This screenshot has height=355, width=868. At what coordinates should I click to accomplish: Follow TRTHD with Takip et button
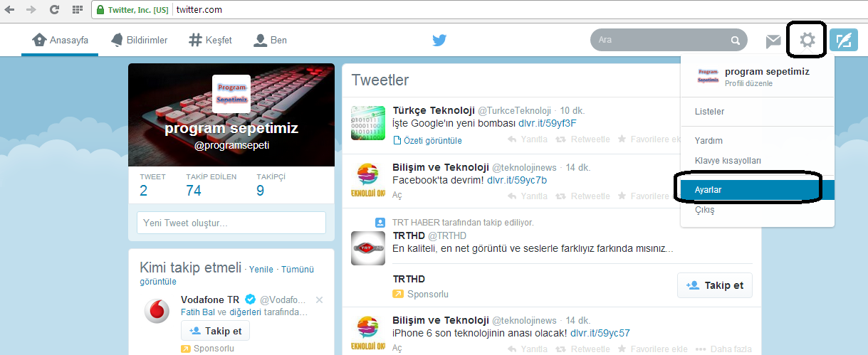click(714, 285)
